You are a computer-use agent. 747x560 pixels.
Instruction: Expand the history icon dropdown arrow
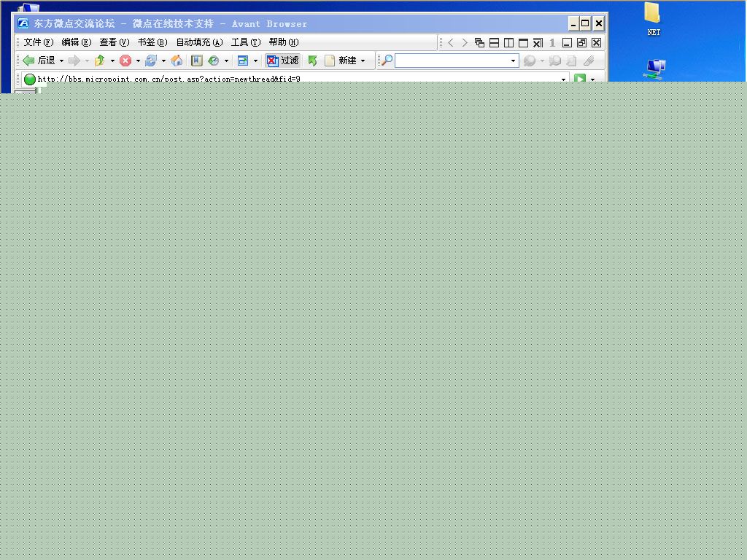point(226,61)
